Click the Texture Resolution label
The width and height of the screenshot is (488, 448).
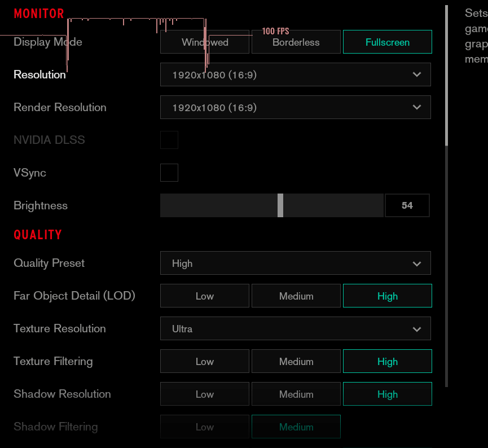(60, 328)
